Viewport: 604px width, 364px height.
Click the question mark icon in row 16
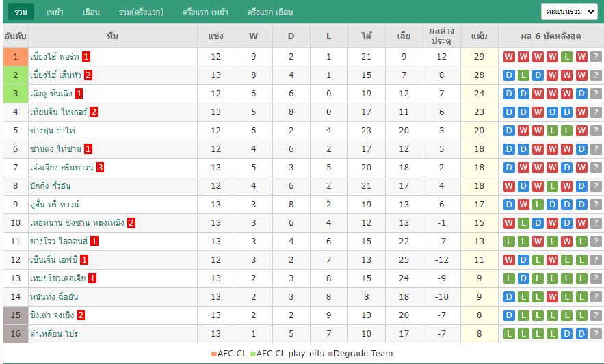click(596, 334)
